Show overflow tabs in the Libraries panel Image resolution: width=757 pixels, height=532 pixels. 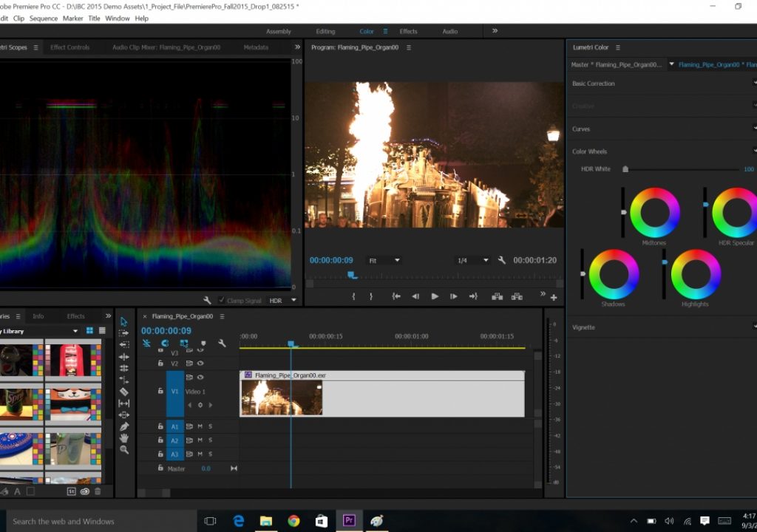(108, 316)
